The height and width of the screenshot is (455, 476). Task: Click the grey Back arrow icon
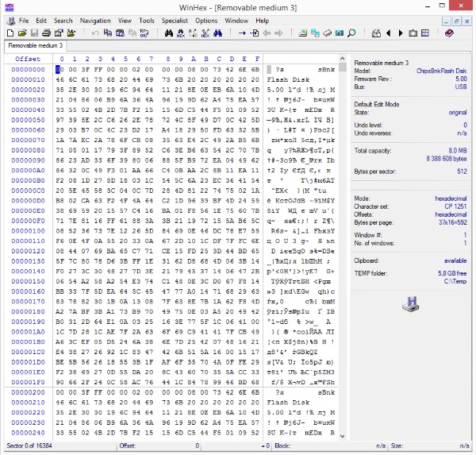point(267,33)
